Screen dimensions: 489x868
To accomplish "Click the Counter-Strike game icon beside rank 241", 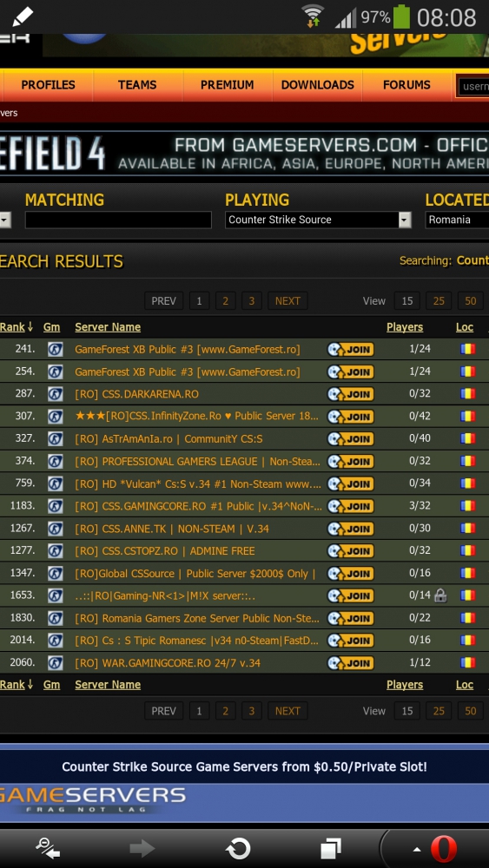I will tap(56, 349).
